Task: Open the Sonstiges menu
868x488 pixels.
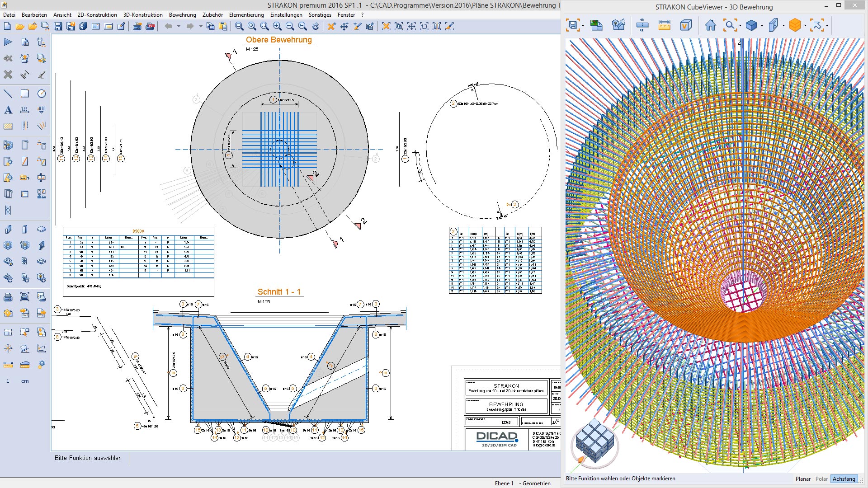Action: pos(320,15)
